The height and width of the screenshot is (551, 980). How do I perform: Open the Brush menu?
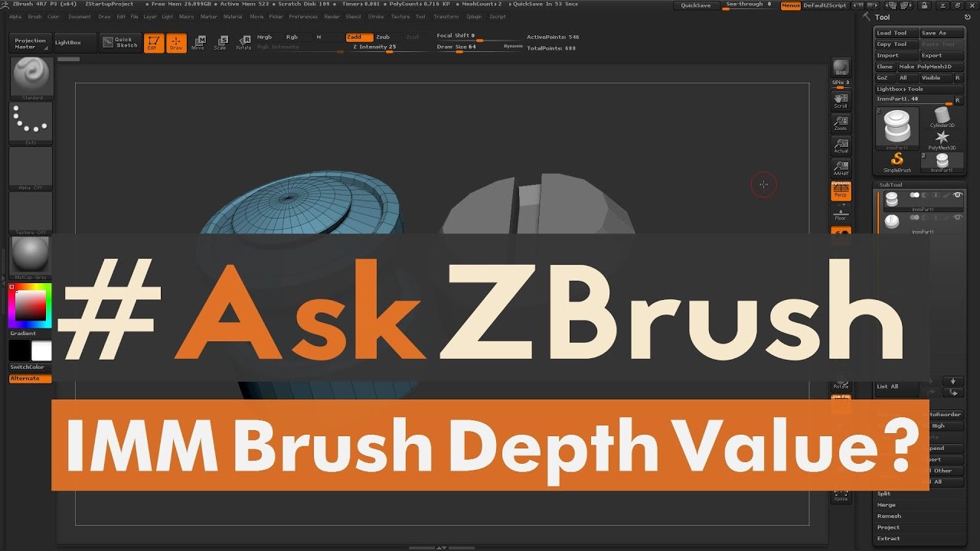pos(35,16)
